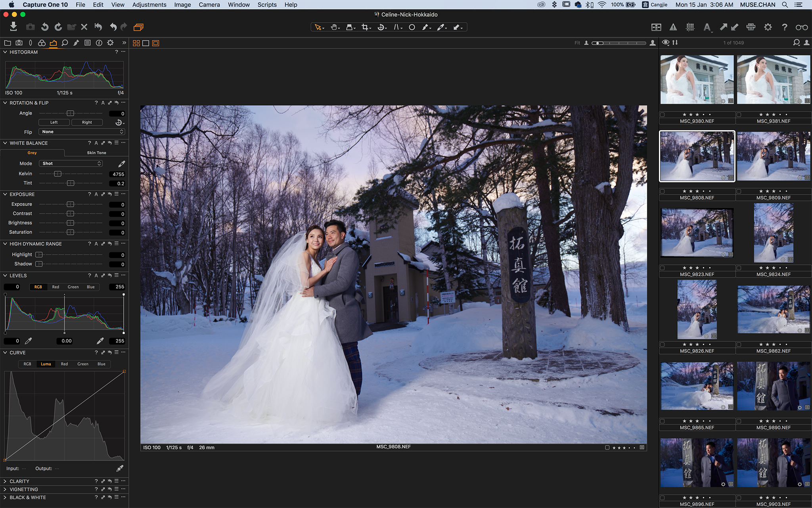Click the Left rotation button
812x508 pixels.
[x=54, y=122]
